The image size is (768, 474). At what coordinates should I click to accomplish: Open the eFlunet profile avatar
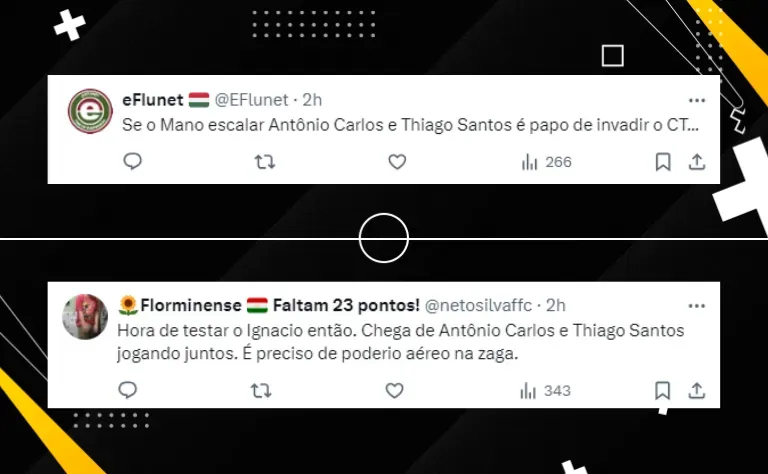tap(90, 111)
